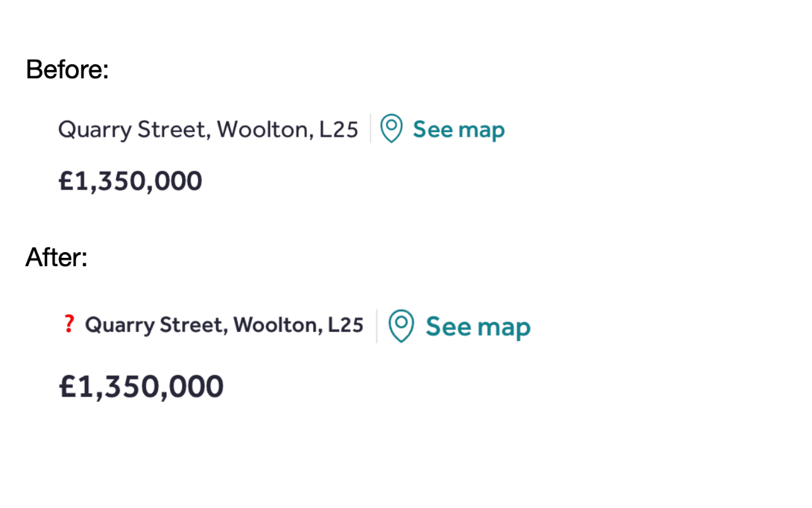
Task: Select the £1,350,000 price in After section
Action: (x=140, y=385)
